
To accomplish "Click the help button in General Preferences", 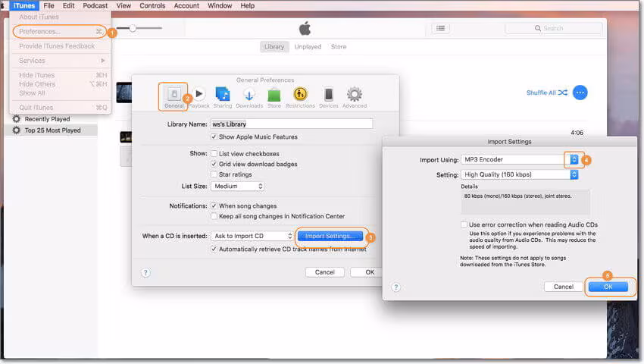I will pyautogui.click(x=145, y=273).
